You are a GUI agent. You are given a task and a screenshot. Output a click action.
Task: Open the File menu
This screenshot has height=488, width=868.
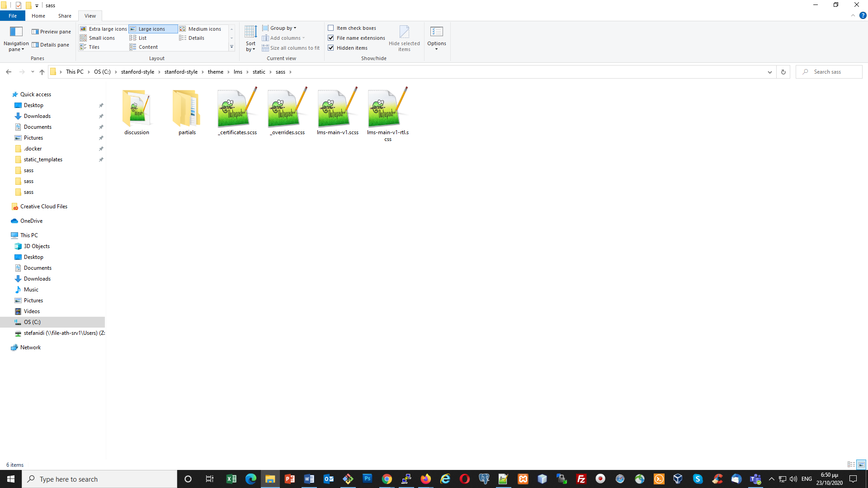coord(13,16)
